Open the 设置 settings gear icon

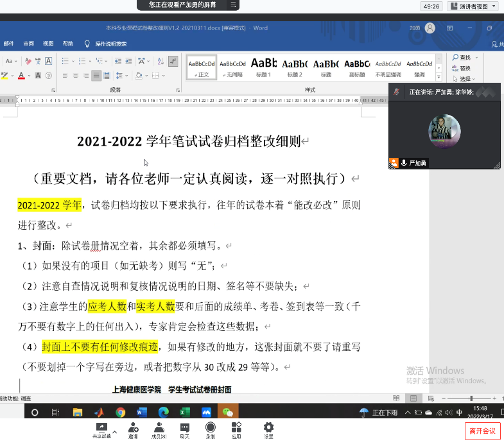tap(268, 427)
